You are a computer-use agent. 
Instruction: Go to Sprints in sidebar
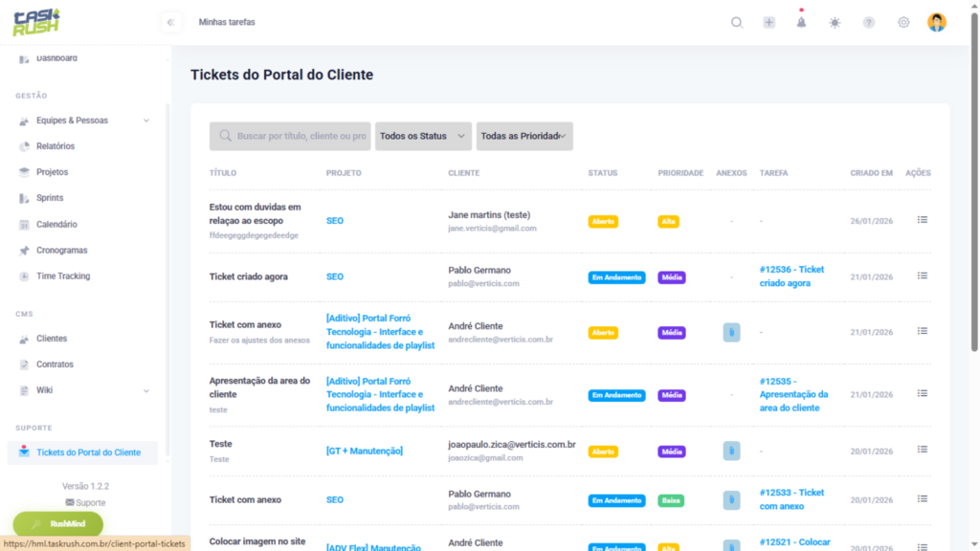tap(50, 198)
